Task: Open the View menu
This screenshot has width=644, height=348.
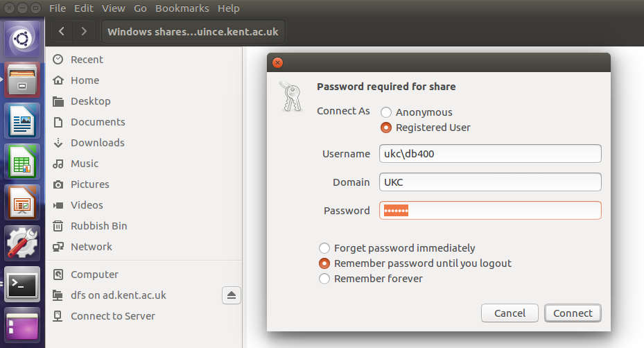Action: [x=114, y=8]
